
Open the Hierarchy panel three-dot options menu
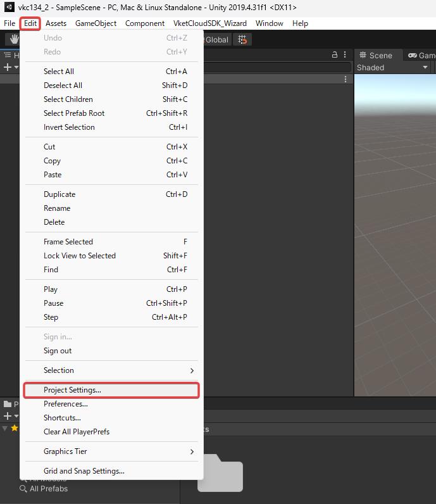pyautogui.click(x=345, y=55)
